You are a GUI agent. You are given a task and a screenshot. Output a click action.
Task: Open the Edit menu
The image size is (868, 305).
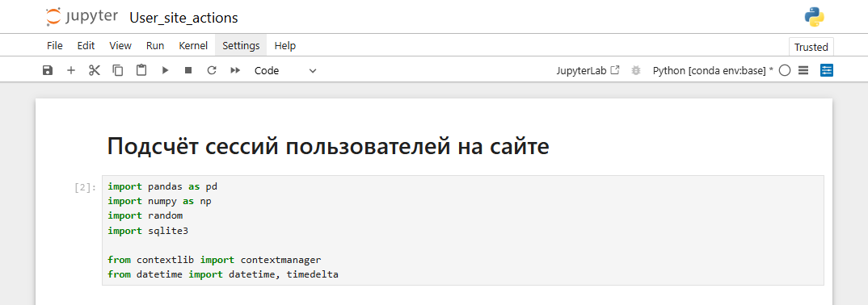(86, 46)
